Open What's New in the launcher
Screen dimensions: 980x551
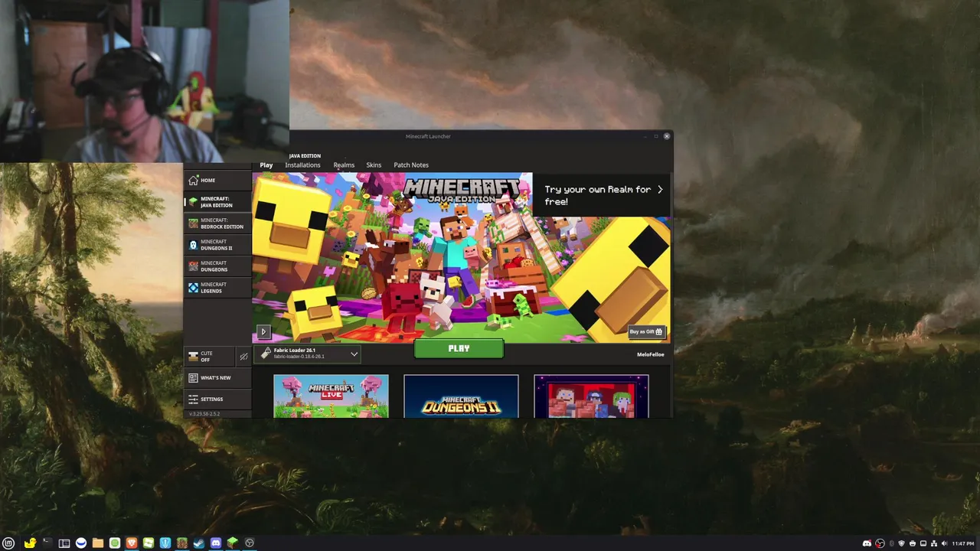pyautogui.click(x=217, y=378)
